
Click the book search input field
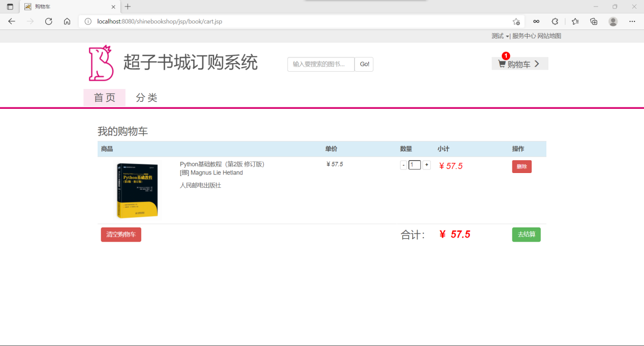coord(321,64)
